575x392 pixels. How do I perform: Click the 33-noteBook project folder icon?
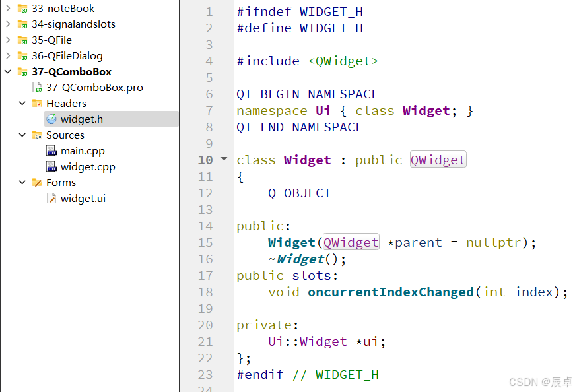click(22, 8)
